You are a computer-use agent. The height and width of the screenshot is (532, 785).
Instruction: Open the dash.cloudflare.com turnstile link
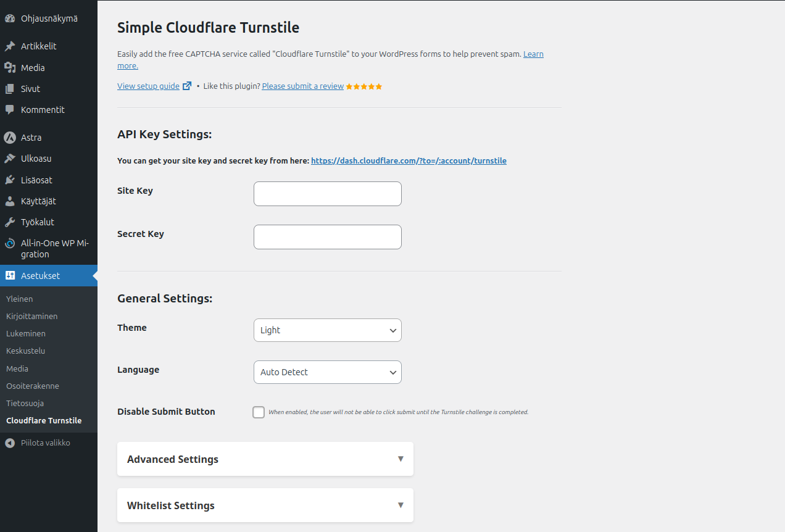(x=409, y=160)
